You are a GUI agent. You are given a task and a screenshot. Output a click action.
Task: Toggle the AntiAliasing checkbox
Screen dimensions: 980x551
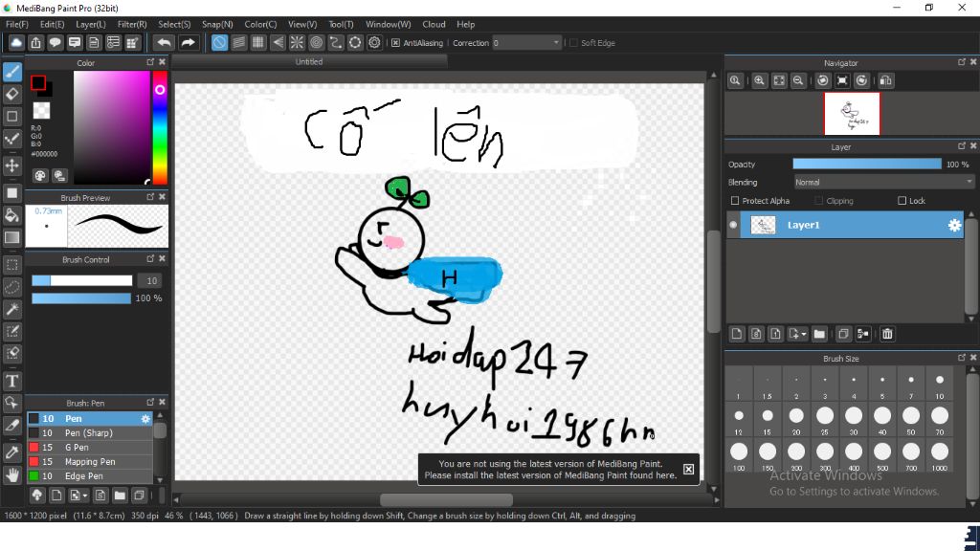[x=395, y=43]
